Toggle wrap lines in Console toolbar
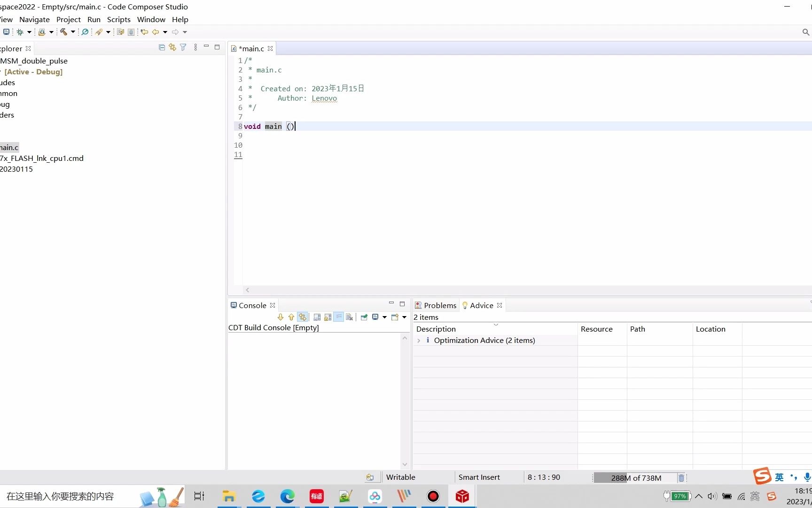The height and width of the screenshot is (508, 812). pyautogui.click(x=338, y=317)
